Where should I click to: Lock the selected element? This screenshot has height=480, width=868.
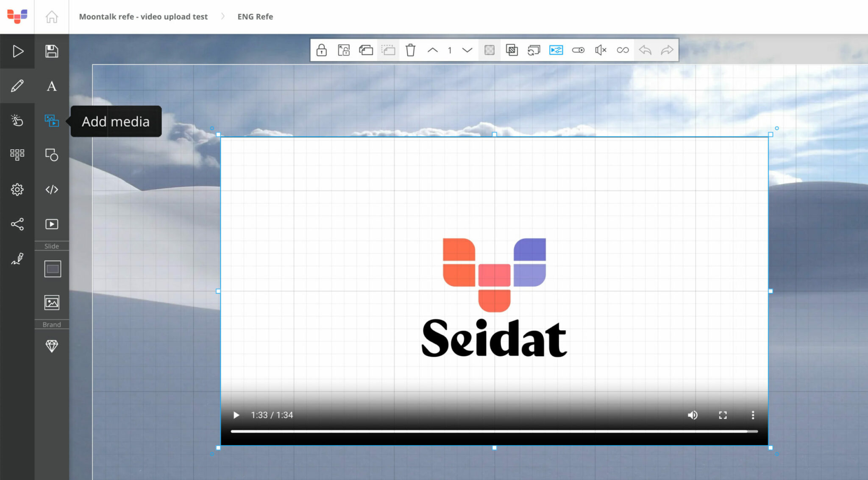coord(322,50)
